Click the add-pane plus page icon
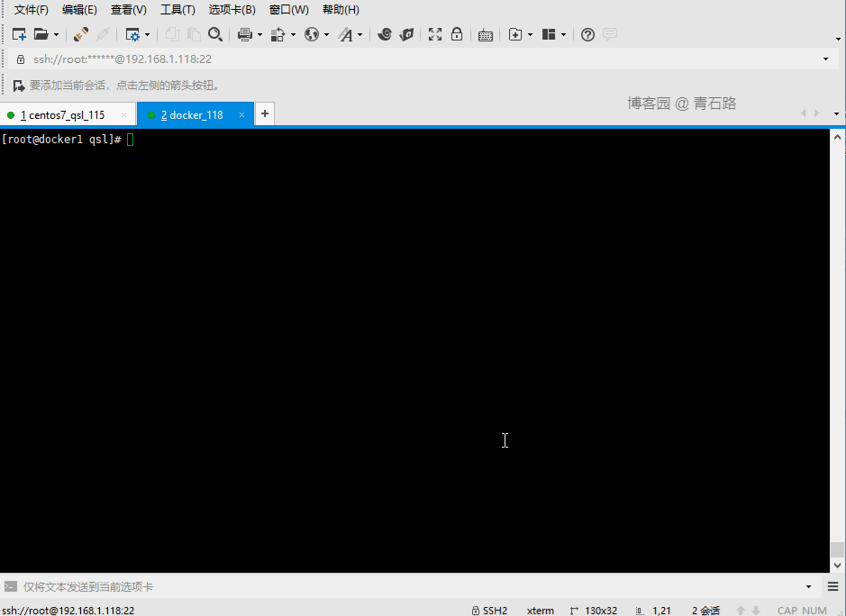 point(515,34)
